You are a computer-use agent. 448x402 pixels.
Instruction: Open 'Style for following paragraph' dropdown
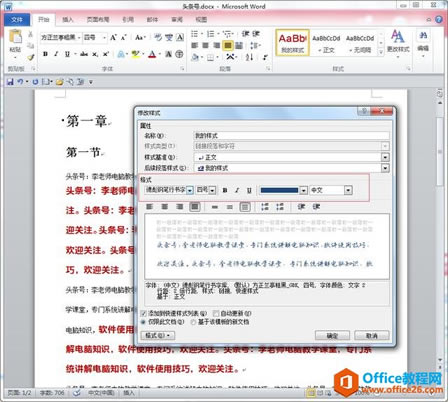(385, 168)
